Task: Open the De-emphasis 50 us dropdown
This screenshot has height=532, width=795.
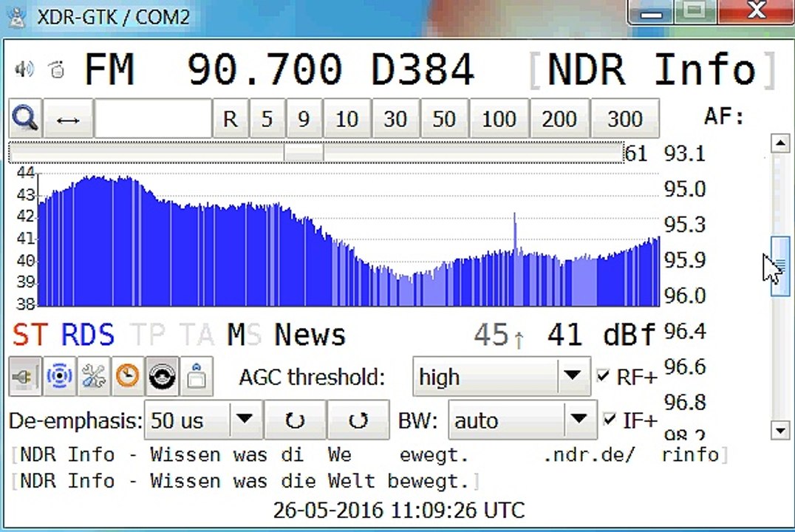Action: 203,420
